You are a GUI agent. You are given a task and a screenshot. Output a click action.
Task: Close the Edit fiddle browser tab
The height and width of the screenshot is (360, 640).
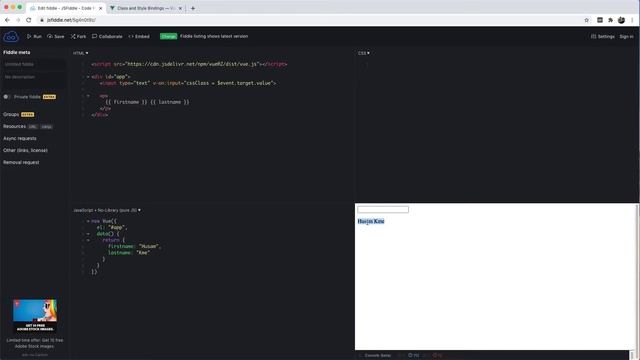(x=100, y=8)
